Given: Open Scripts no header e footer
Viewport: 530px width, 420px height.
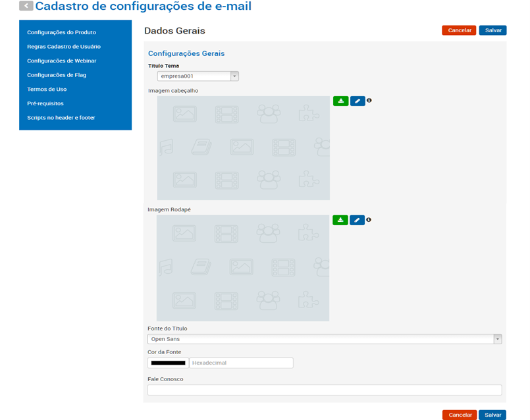Looking at the screenshot, I should (61, 118).
